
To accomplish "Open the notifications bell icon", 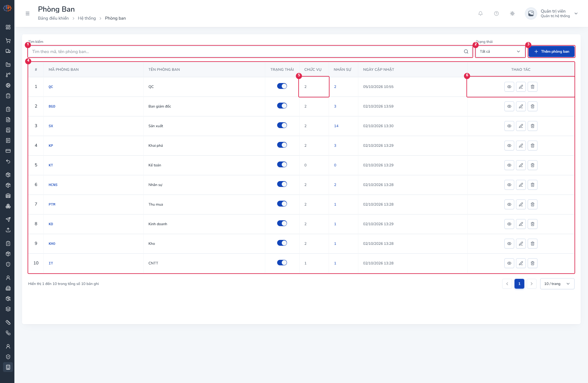I will pyautogui.click(x=481, y=13).
